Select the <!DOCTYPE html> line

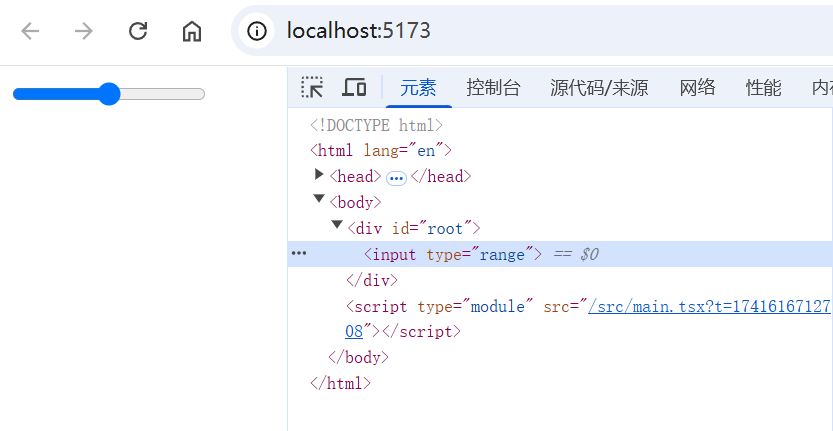point(376,125)
